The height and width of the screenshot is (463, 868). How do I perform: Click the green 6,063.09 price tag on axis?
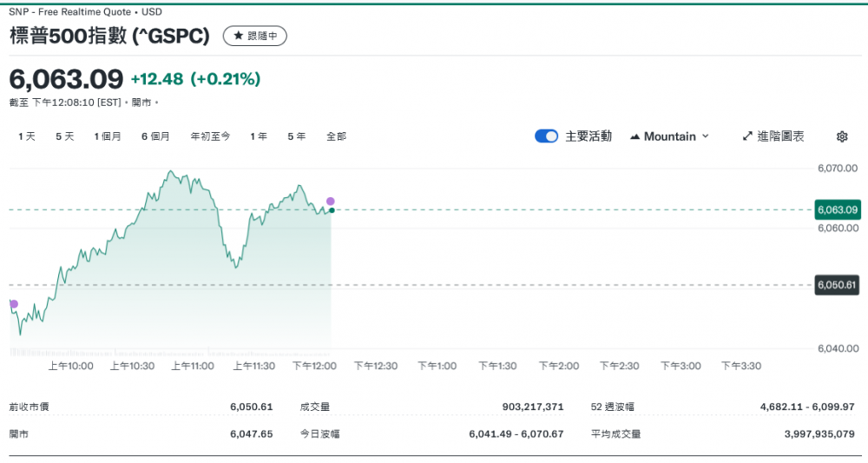837,209
